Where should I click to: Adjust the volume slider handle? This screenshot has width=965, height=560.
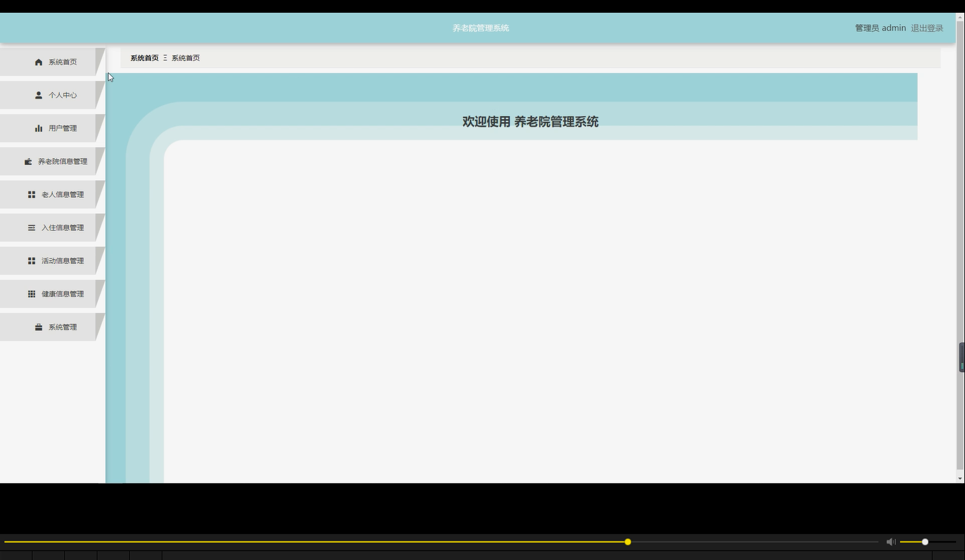(925, 542)
